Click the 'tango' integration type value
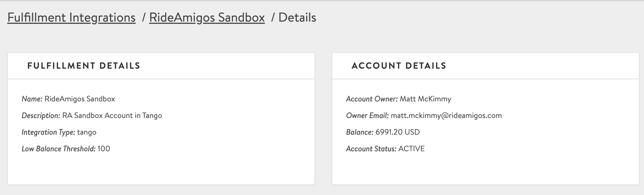Image resolution: width=644 pixels, height=195 pixels. tap(87, 132)
